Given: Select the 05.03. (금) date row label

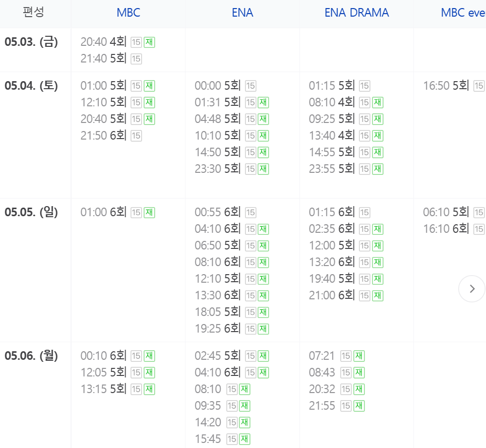Looking at the screenshot, I should pyautogui.click(x=31, y=42).
